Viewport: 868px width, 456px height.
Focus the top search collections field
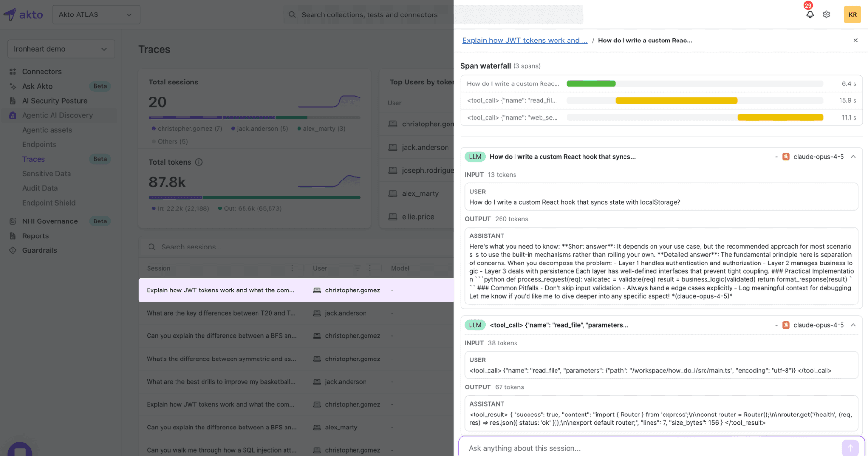(x=433, y=14)
